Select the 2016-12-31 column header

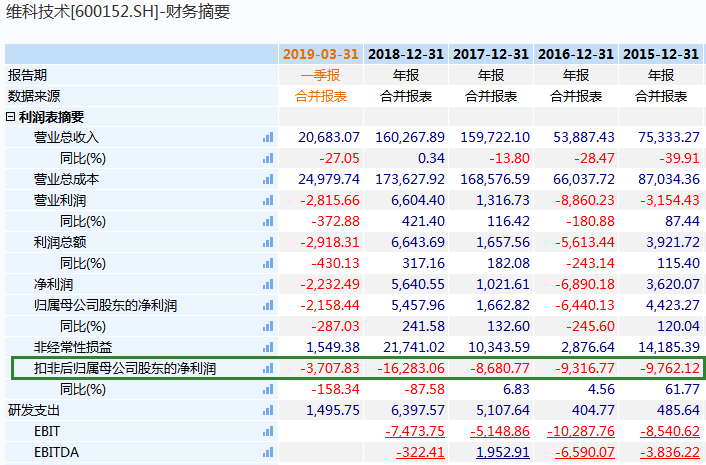coord(576,54)
